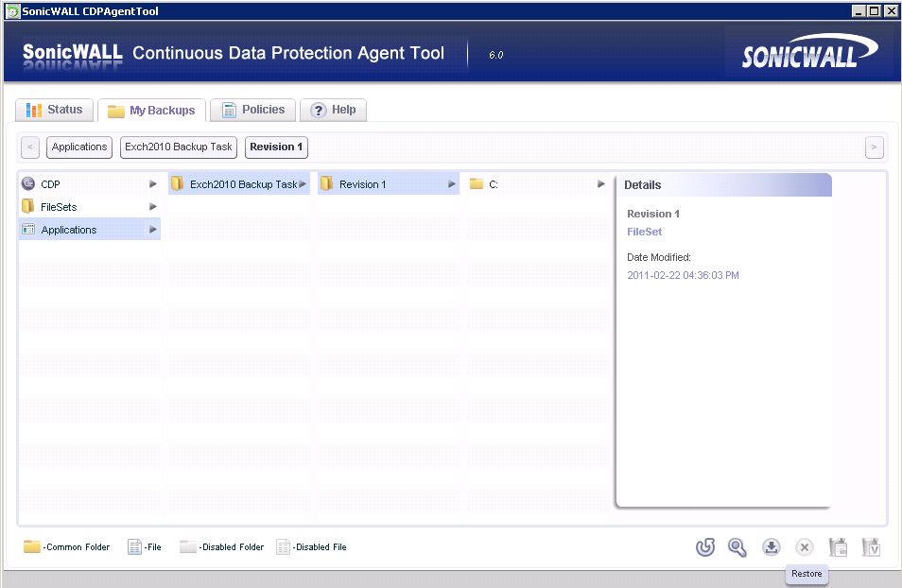Click the Revision 1 title in Details

[653, 214]
